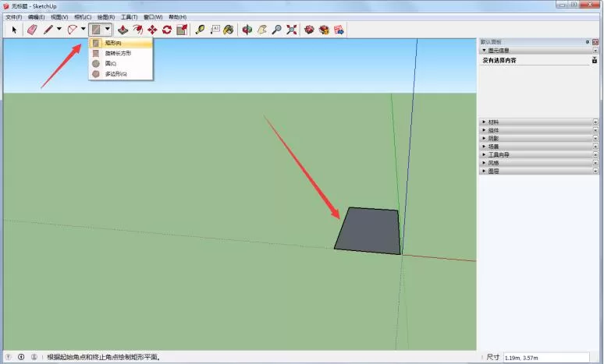Select the arrow Select tool
The height and width of the screenshot is (364, 604).
tap(14, 30)
